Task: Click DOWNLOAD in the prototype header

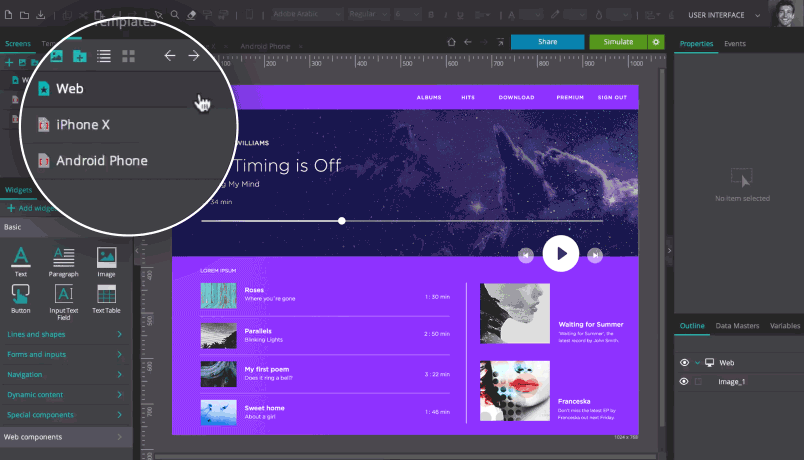Action: (516, 97)
